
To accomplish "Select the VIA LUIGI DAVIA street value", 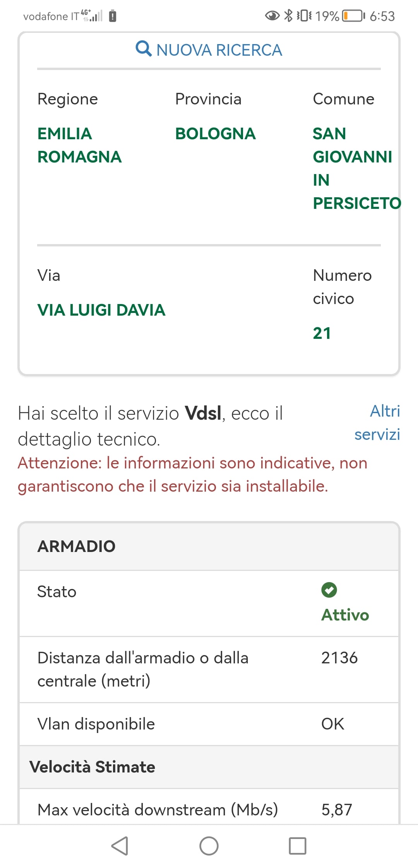I will 101,310.
